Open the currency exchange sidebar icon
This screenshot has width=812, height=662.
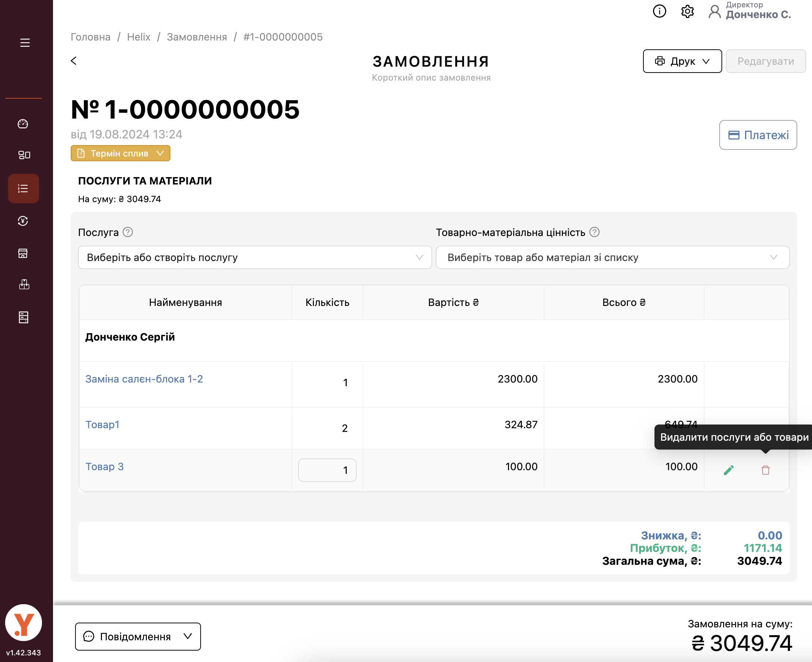[23, 221]
